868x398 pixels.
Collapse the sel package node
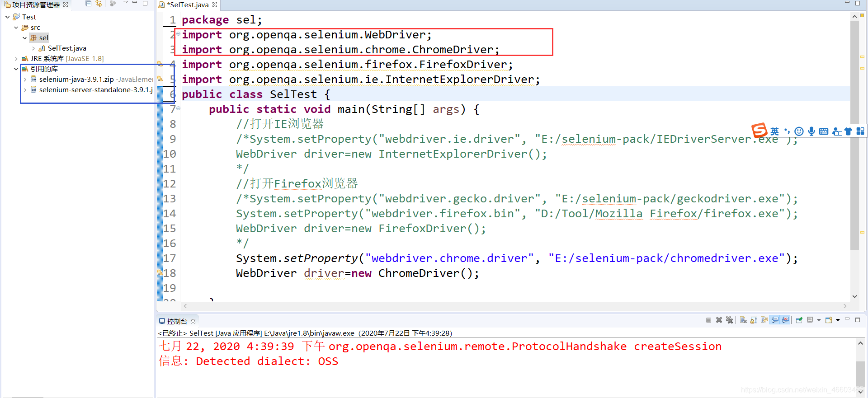click(x=24, y=38)
